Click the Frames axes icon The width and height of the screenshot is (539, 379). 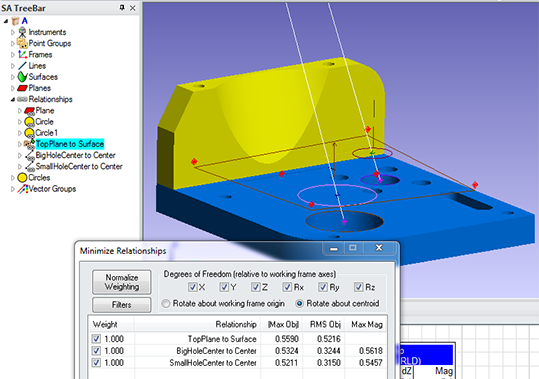(x=22, y=55)
